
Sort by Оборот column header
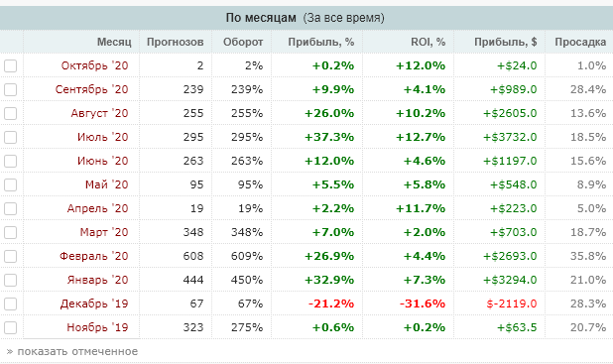243,42
